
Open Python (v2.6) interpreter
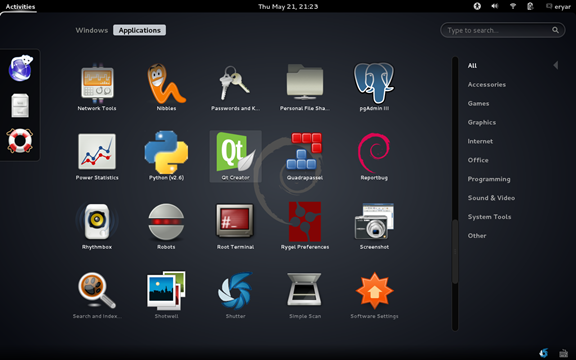166,156
